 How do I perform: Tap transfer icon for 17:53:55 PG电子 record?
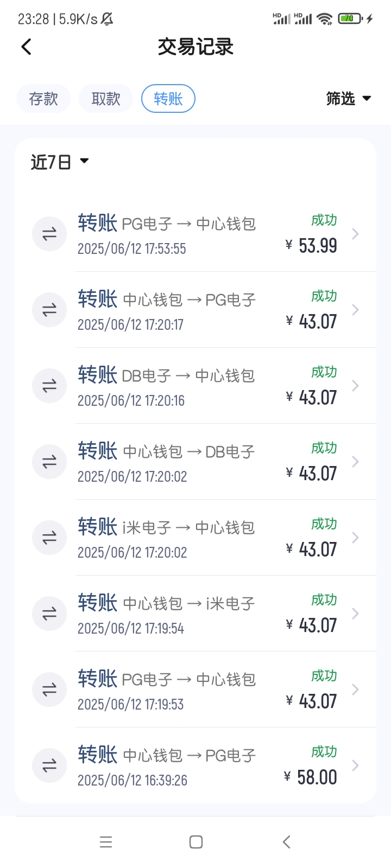(49, 234)
